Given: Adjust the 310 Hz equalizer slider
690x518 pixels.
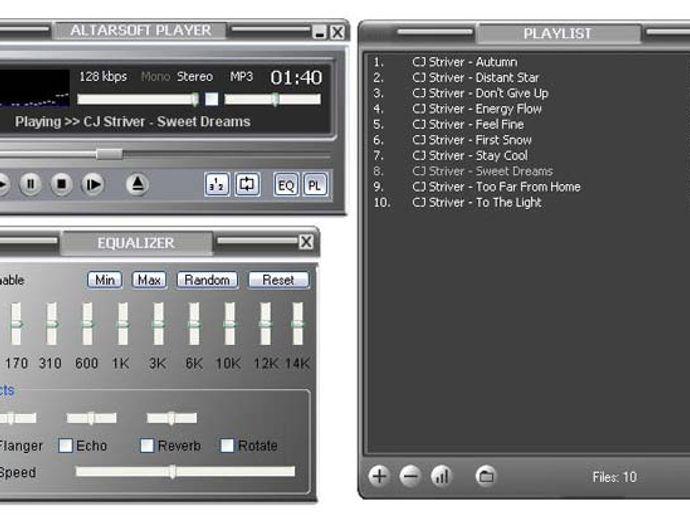Looking at the screenshot, I should 51,324.
